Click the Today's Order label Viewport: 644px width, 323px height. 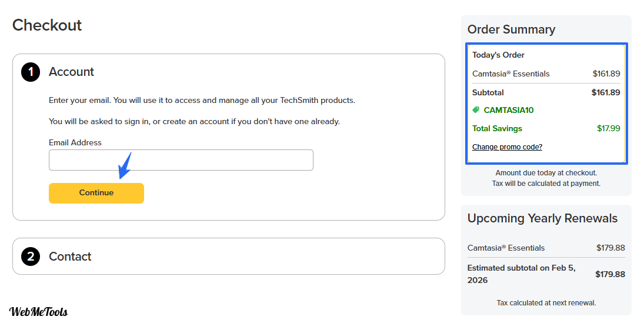pyautogui.click(x=498, y=55)
